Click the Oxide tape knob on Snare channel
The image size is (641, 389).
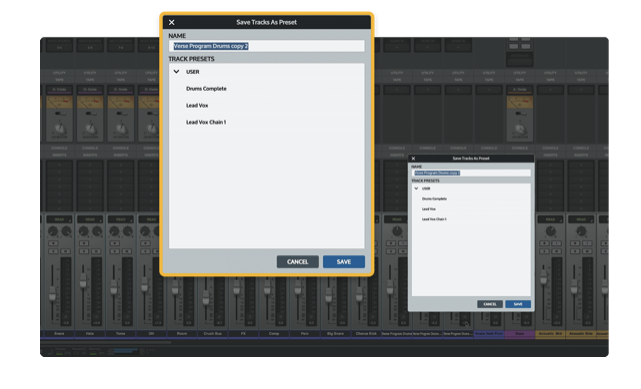[60, 128]
